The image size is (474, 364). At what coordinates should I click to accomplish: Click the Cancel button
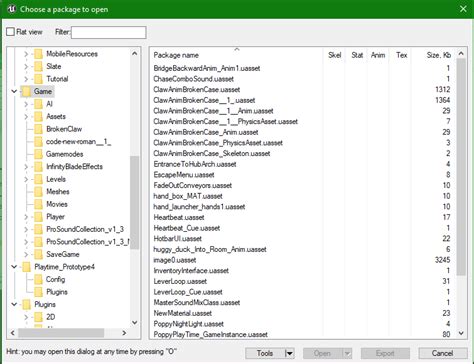tap(443, 353)
